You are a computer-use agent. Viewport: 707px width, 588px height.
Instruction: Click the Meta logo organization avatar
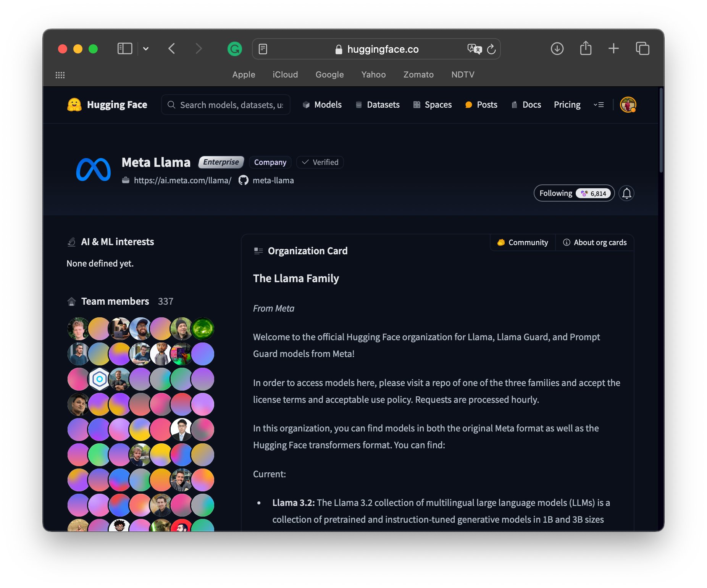[x=94, y=170]
